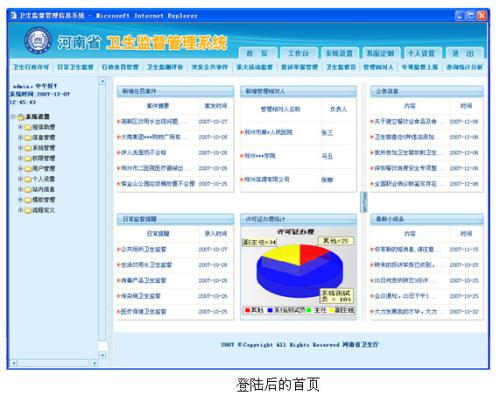Image resolution: width=500 pixels, height=396 pixels.
Task: Click the sidebar horizontal scroll right arrow
Action: click(x=94, y=363)
